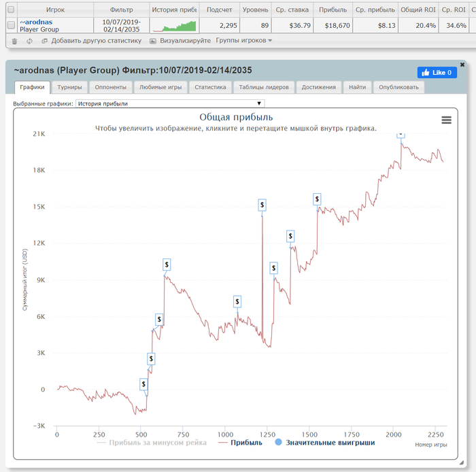476x472 pixels.
Task: Click the 20.4% total ROI cell
Action: (418, 25)
